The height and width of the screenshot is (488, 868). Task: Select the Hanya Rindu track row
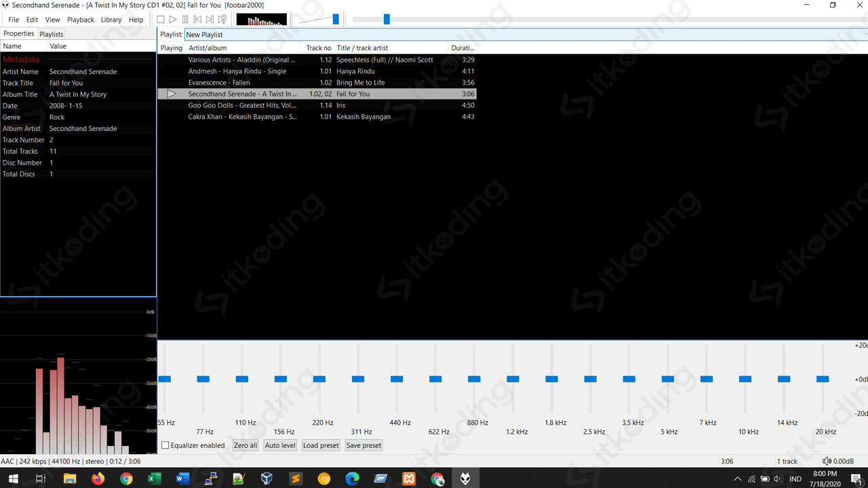pos(317,71)
